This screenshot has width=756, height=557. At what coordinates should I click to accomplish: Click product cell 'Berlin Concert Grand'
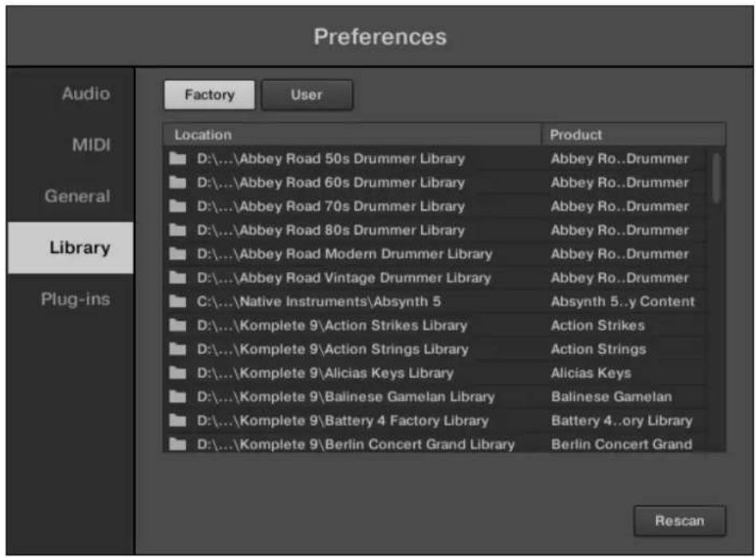pyautogui.click(x=622, y=444)
